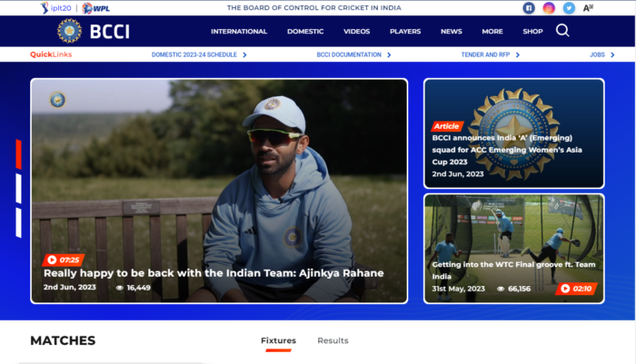This screenshot has height=364, width=636.
Task: Click 'The Board of Control for Cricket in India' text
Action: tap(314, 7)
